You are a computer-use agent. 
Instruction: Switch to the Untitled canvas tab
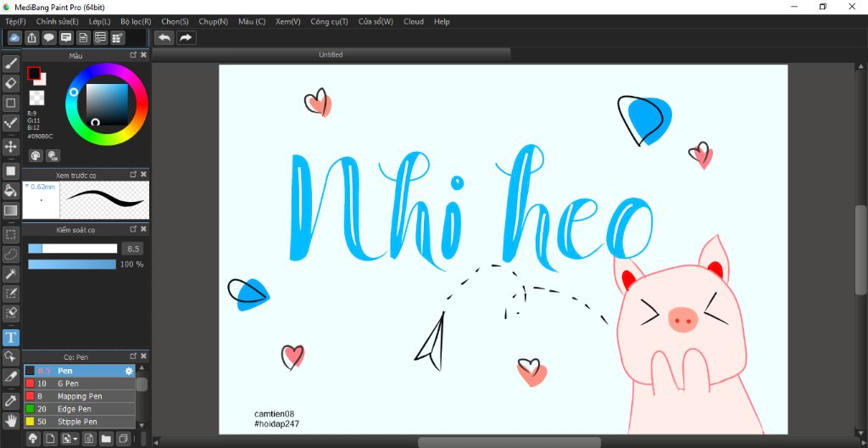pos(331,54)
